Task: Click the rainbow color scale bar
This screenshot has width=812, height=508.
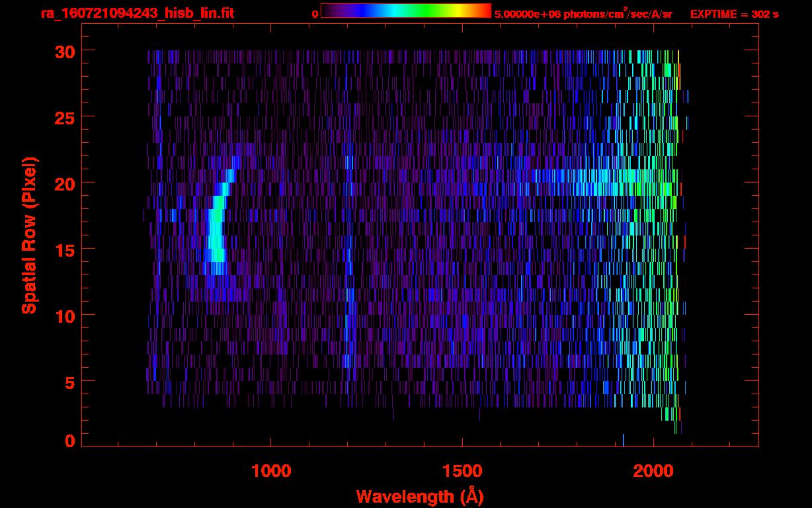Action: [x=405, y=11]
